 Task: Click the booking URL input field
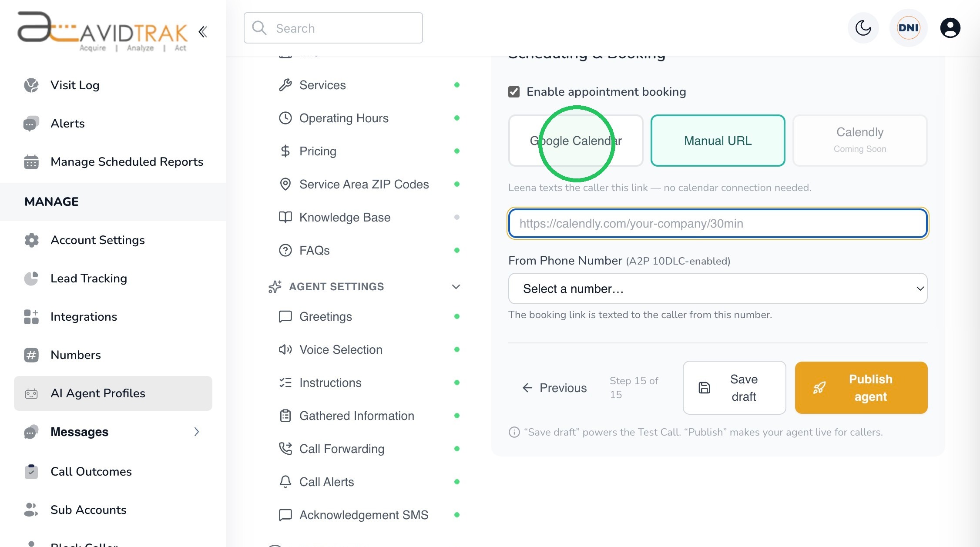coord(718,223)
